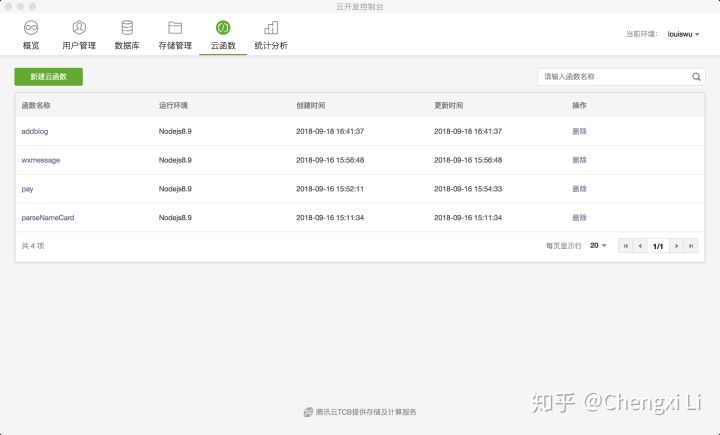Select pay's updated time 2018-09-16 15:54:33
This screenshot has width=720, height=435.
tap(468, 189)
